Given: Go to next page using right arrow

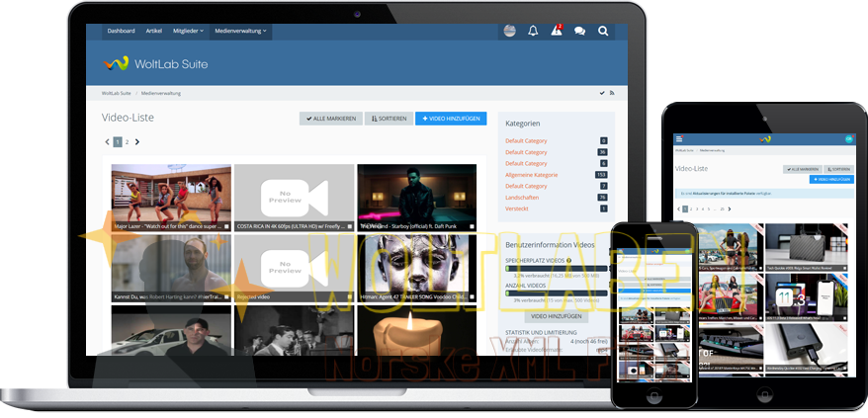Looking at the screenshot, I should pos(137,142).
